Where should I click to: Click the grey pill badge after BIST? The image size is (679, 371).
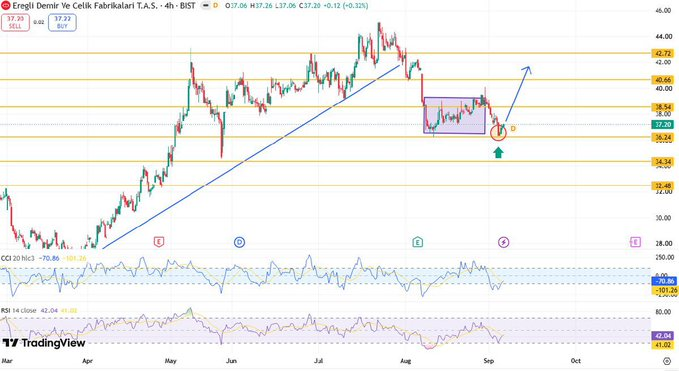tap(206, 6)
